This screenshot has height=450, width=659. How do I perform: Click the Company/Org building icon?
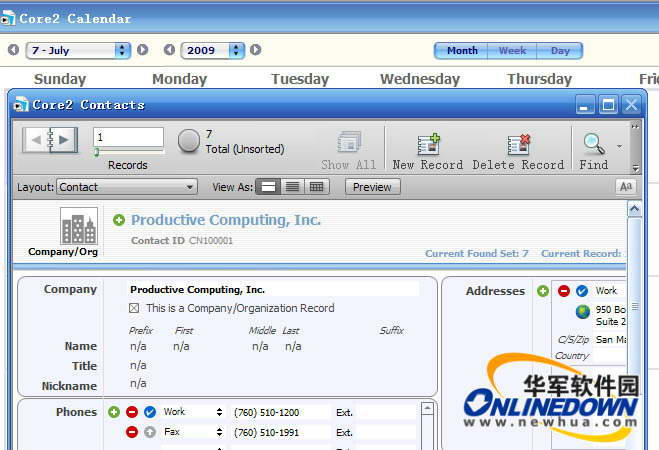(79, 226)
